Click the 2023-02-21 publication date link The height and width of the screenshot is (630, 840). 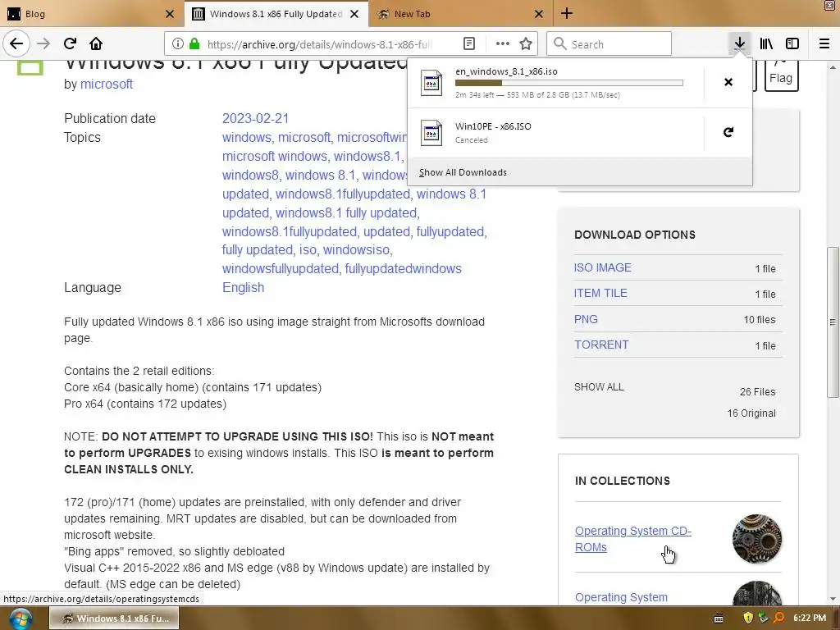click(x=256, y=118)
